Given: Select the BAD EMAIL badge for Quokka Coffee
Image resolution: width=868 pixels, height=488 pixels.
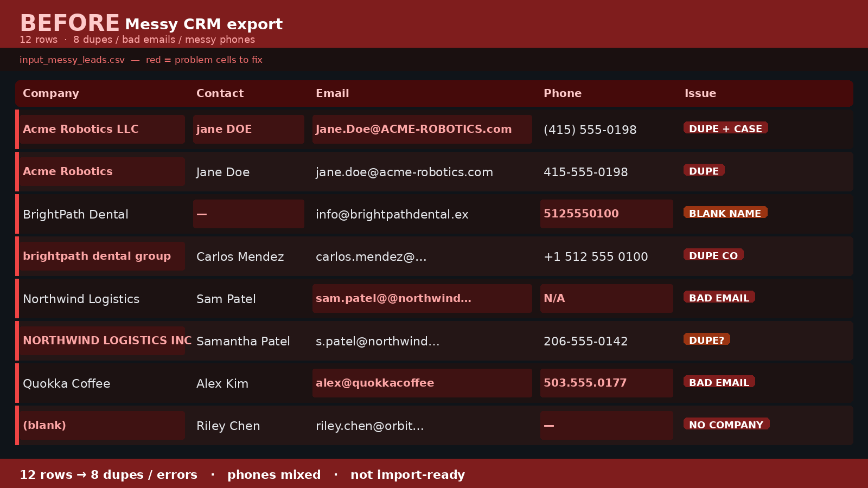Looking at the screenshot, I should pyautogui.click(x=719, y=382).
